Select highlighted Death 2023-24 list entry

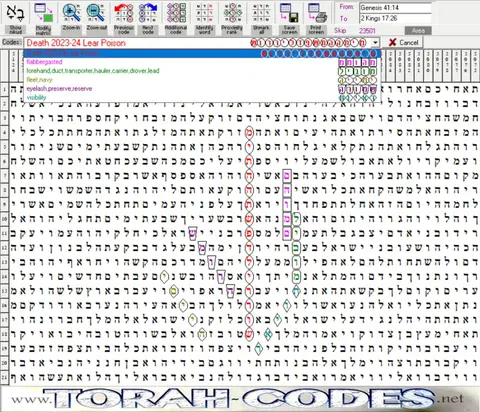click(202, 53)
